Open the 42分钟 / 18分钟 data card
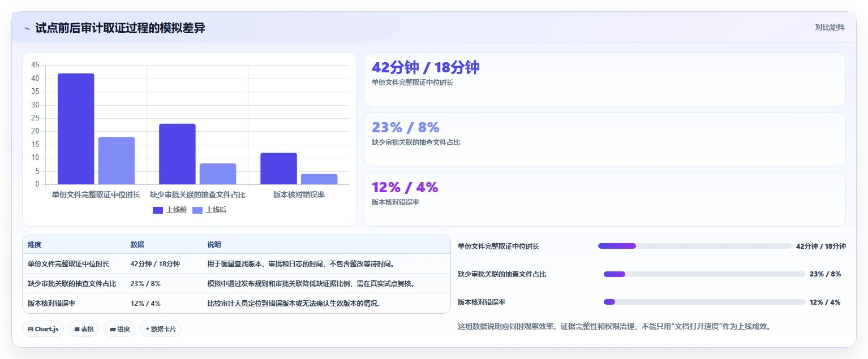Viewport: 868px width, 359px height. click(x=604, y=79)
